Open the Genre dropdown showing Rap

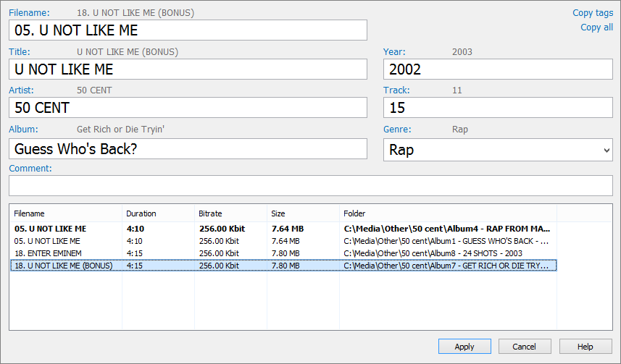(x=498, y=150)
